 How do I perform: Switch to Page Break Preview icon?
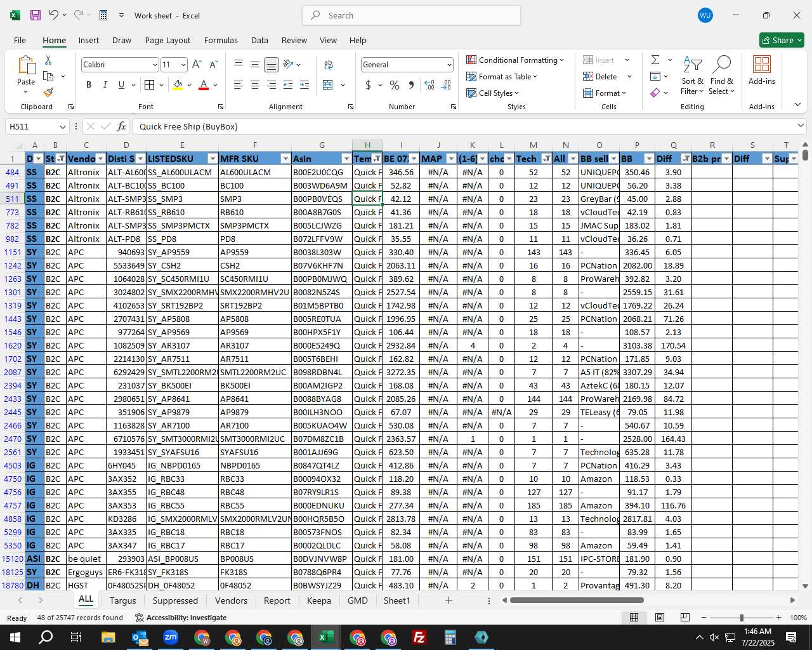pyautogui.click(x=684, y=618)
